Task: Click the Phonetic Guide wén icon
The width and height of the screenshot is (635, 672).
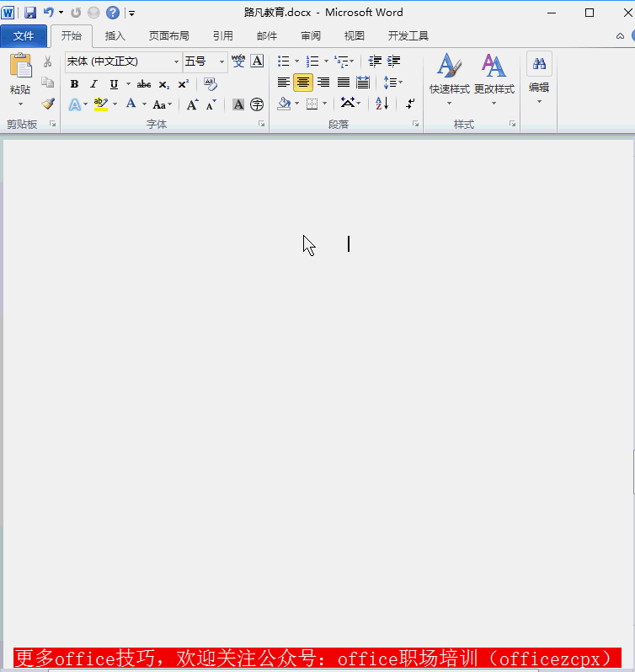Action: coord(238,61)
